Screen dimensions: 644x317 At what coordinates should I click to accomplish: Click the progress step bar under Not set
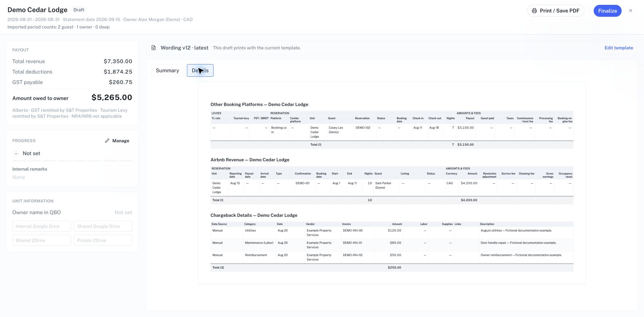[72, 161]
